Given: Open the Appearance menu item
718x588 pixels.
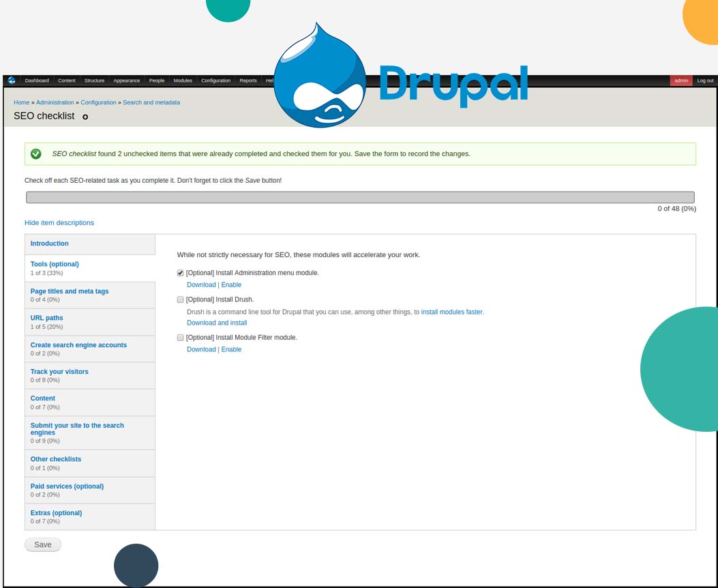Looking at the screenshot, I should (126, 80).
